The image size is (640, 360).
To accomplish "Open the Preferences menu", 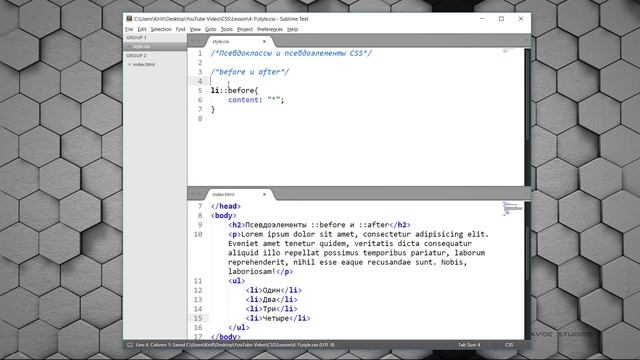I will [270, 29].
